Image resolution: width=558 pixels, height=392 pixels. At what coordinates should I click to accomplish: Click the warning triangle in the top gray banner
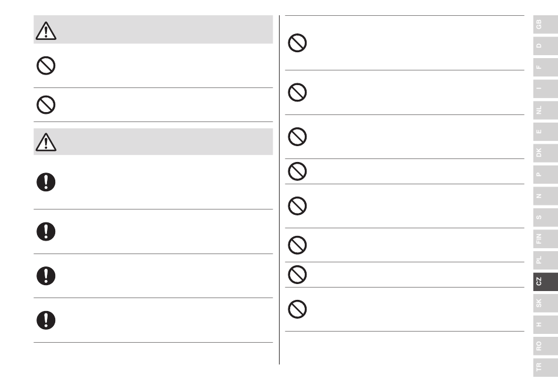[x=46, y=31]
